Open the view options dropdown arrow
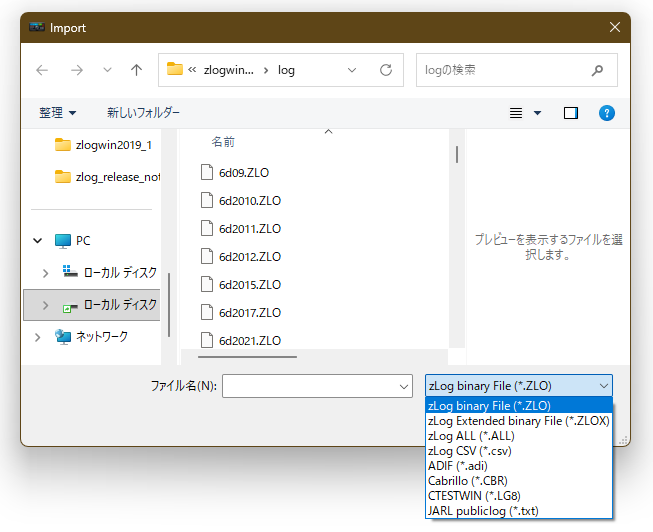653x532 pixels. click(x=538, y=113)
